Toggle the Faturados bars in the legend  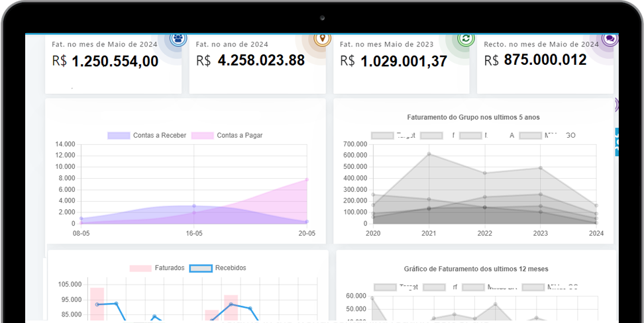point(157,268)
